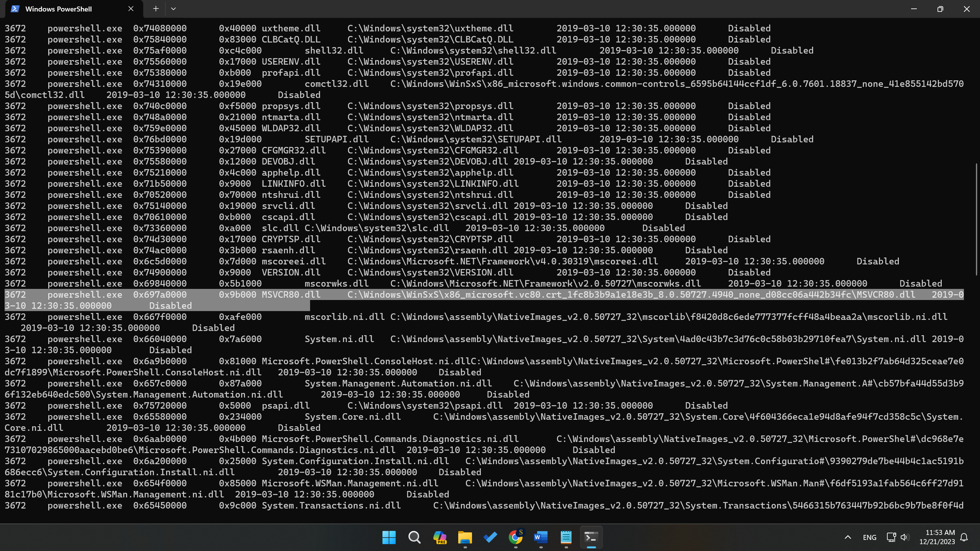Click the C:\Windows\system32\slc.dll path
The width and height of the screenshot is (980, 551).
pyautogui.click(x=377, y=228)
